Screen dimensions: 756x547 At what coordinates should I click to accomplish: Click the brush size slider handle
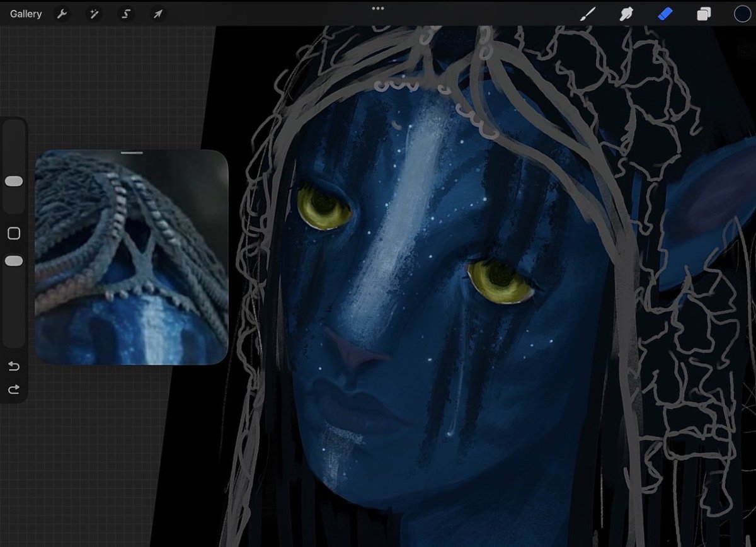click(14, 181)
